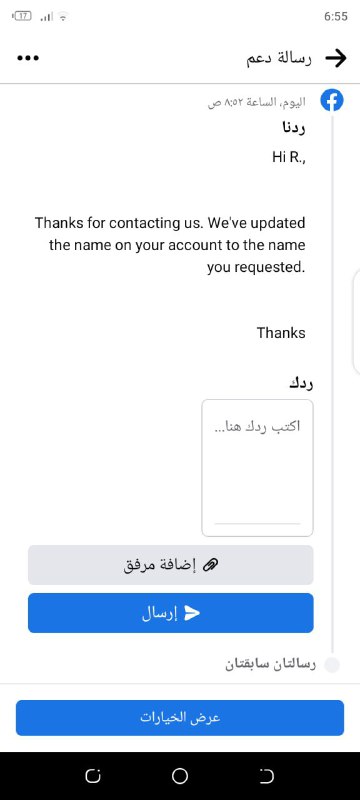Tap the grey circle beside previous messages
The height and width of the screenshot is (800, 360).
[x=332, y=665]
